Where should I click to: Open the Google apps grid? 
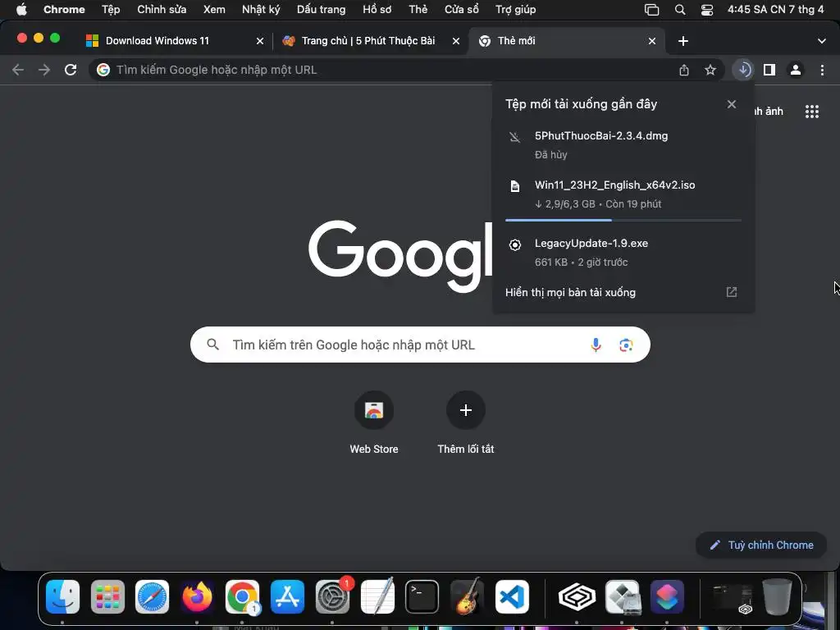point(811,112)
